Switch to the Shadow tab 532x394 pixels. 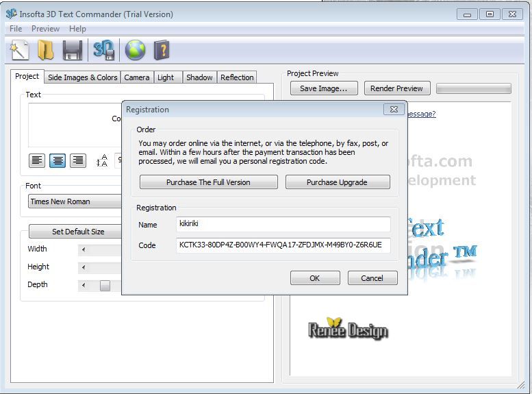point(199,77)
